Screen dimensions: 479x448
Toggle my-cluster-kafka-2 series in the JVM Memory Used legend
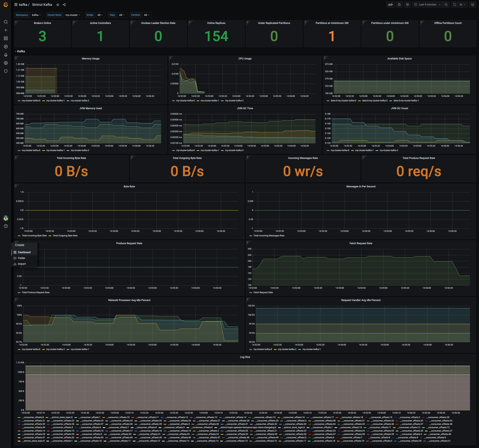[80, 150]
